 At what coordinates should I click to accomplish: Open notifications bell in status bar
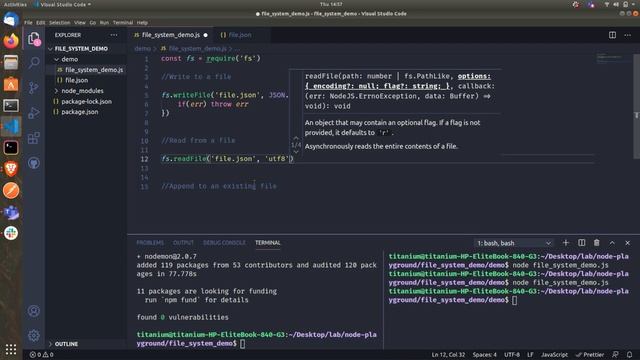click(629, 355)
